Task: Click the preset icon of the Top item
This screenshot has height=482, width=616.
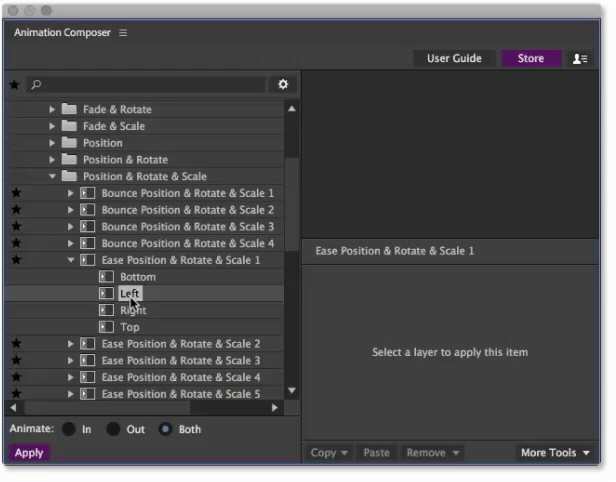Action: click(106, 327)
